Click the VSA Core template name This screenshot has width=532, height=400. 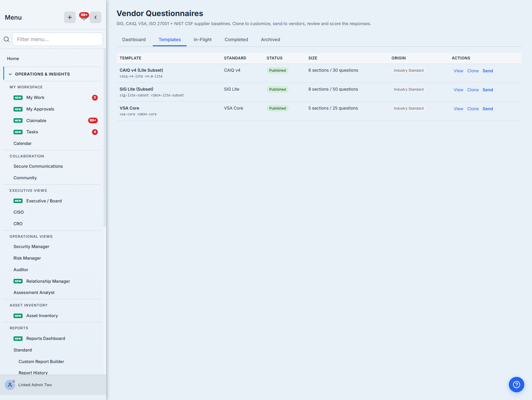[129, 108]
